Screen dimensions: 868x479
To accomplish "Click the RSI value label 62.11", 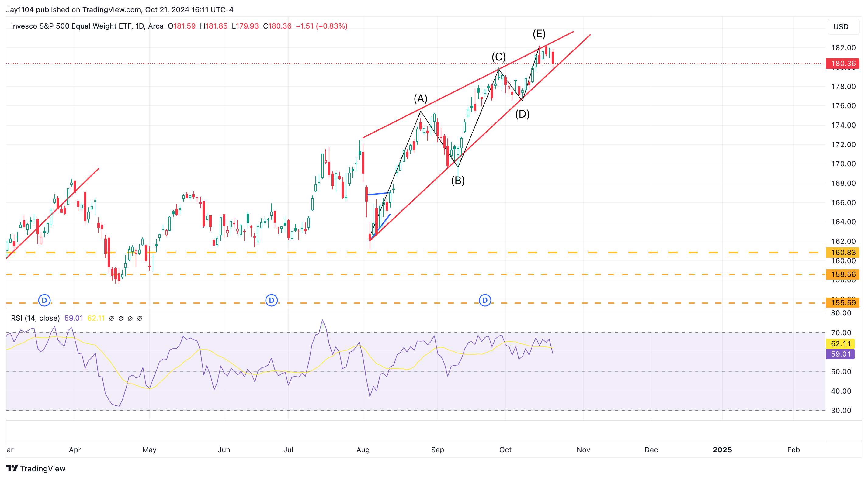I will pos(840,343).
